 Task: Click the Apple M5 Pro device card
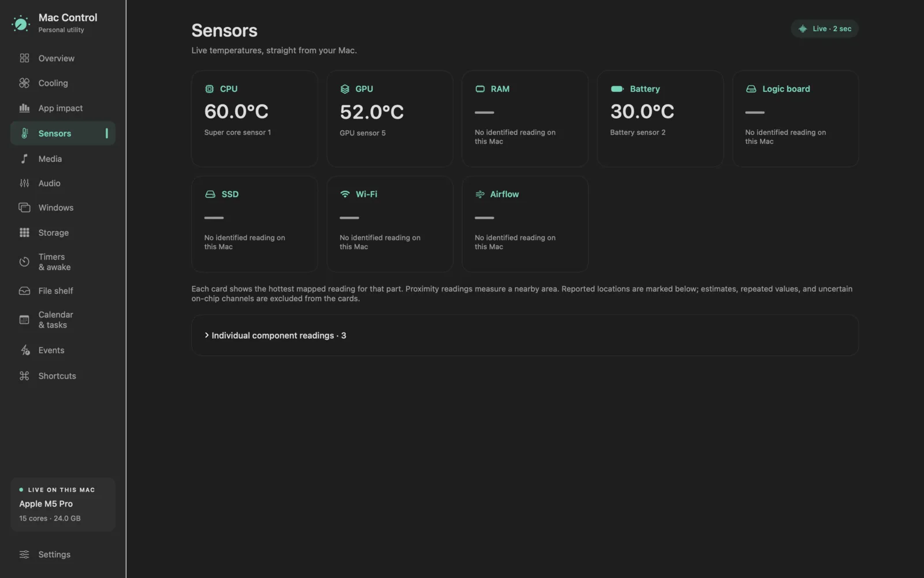(63, 505)
